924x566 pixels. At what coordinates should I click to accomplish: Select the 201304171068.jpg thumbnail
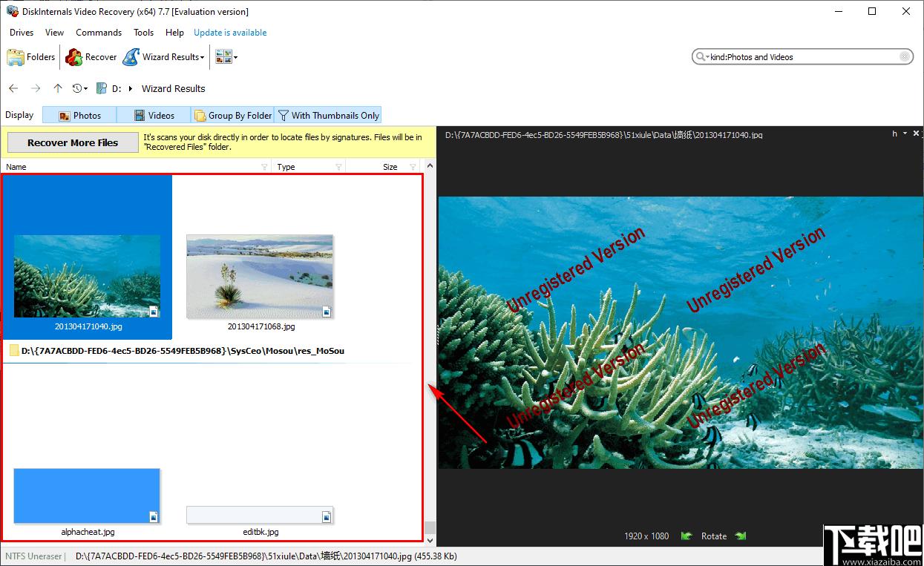tap(260, 277)
